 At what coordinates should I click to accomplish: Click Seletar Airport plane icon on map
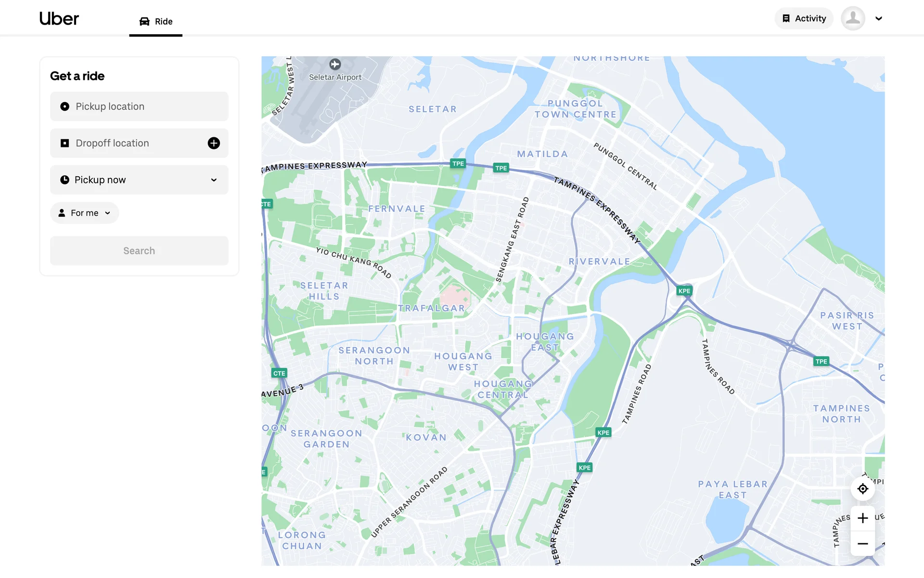point(335,64)
